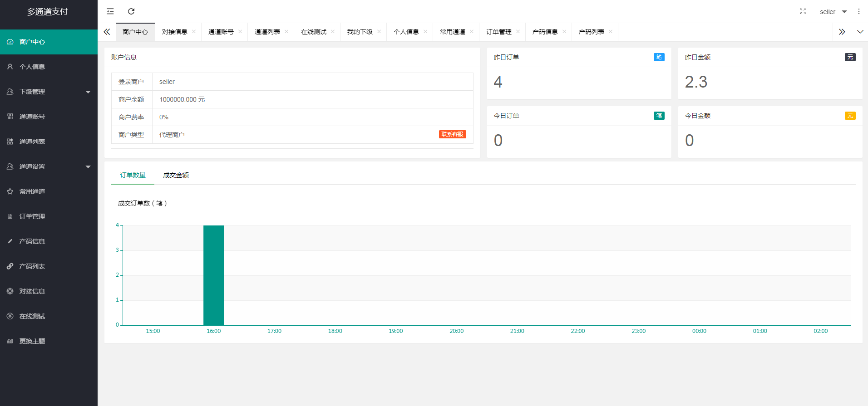
Task: Click the refresh icon in top bar
Action: coord(131,11)
